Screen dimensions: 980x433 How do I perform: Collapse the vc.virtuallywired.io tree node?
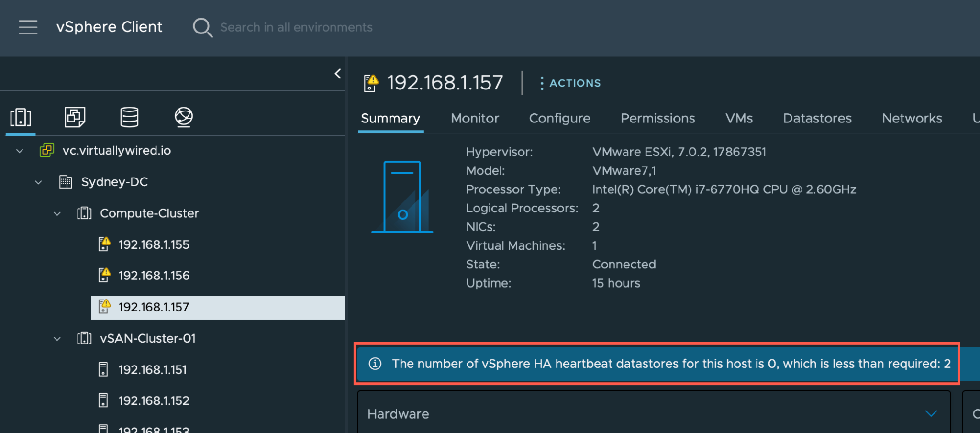[20, 151]
